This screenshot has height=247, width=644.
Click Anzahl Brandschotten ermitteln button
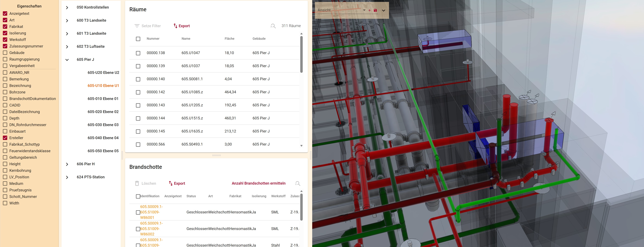(259, 183)
